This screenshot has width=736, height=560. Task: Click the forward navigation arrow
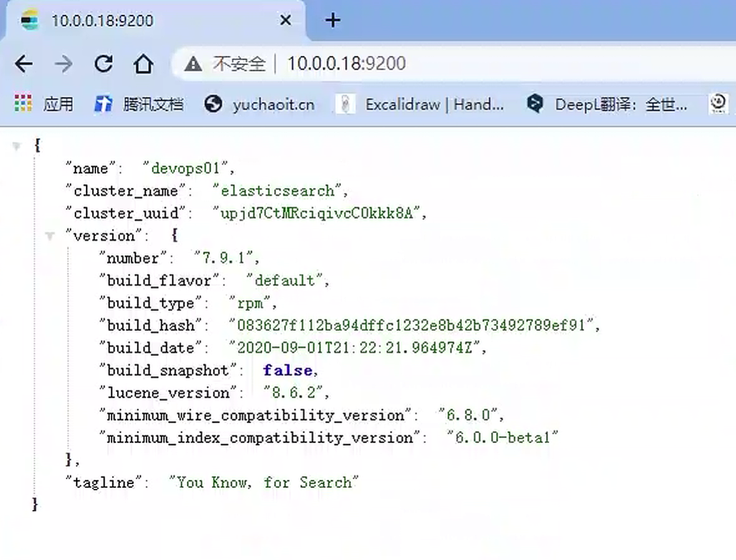click(x=64, y=64)
